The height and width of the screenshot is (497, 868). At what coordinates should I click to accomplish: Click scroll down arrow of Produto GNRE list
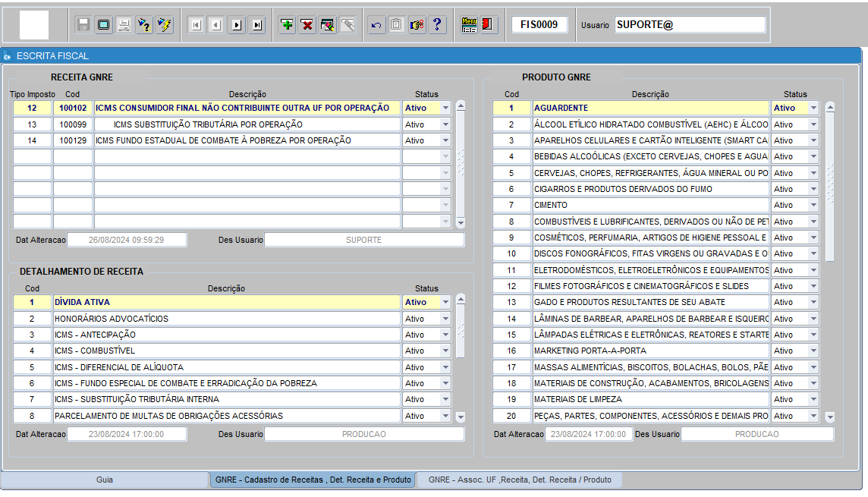point(829,417)
